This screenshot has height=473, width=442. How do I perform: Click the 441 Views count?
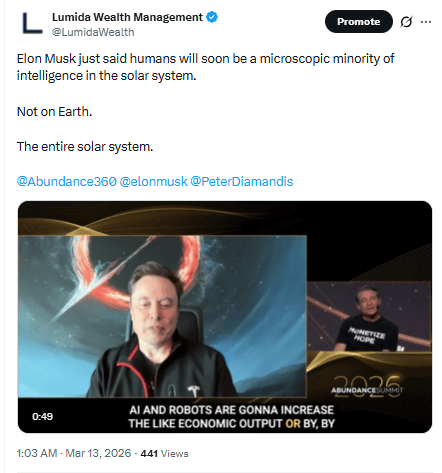click(164, 453)
